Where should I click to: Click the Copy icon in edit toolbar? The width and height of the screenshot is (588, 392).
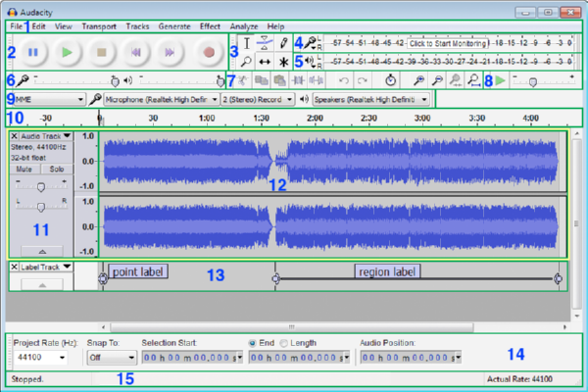(262, 80)
